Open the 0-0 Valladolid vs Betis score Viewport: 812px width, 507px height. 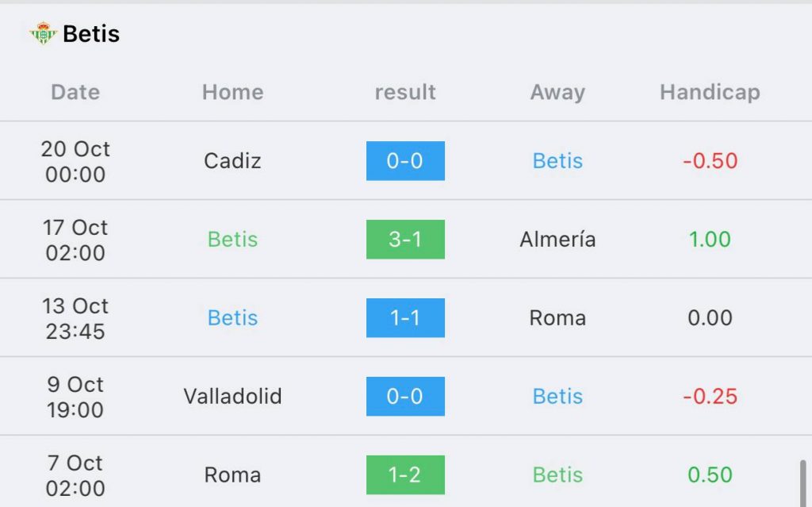(x=405, y=397)
